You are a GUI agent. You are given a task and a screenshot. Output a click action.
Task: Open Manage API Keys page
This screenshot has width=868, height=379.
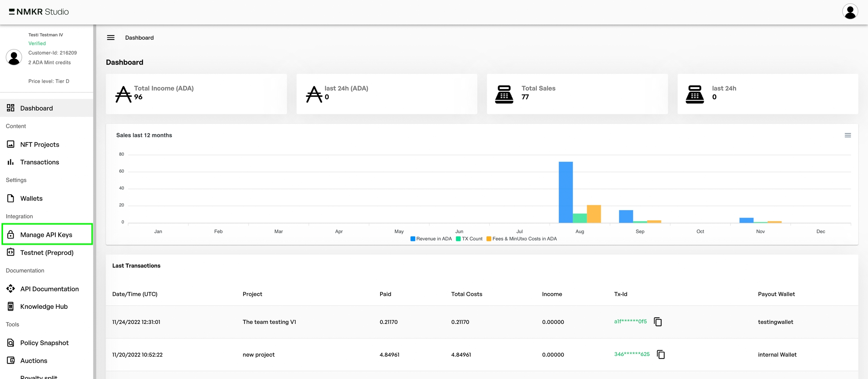[x=46, y=235]
